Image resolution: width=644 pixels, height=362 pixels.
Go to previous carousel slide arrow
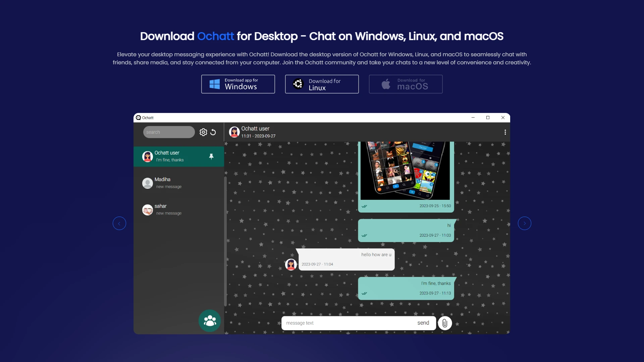coord(119,223)
